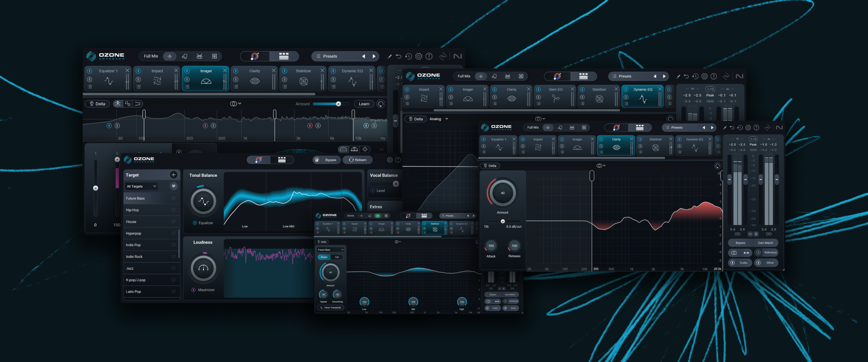Screen dimensions: 868x362
Task: Open the All Targets dropdown
Action: (141, 186)
